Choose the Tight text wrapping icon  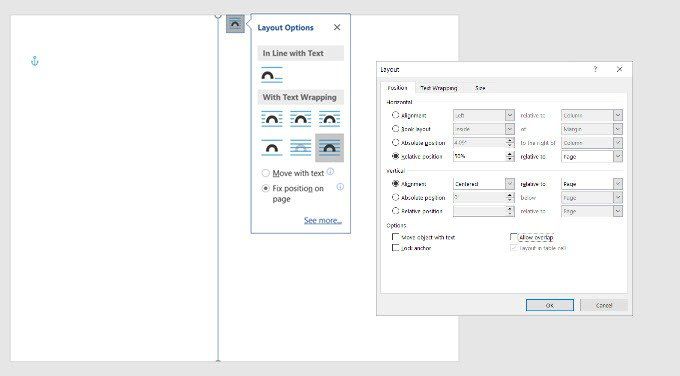click(x=301, y=118)
